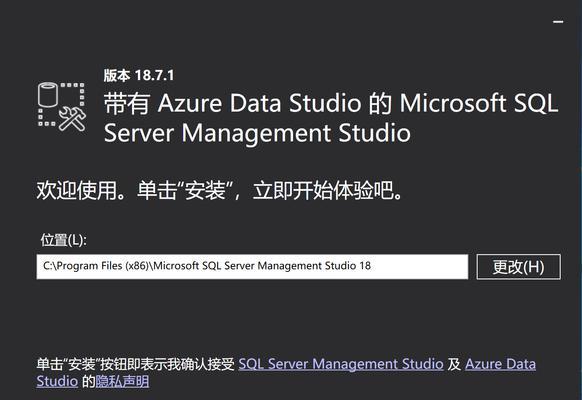Click “Program Files (x86)” in the install path
Image resolution: width=582 pixels, height=400 pixels.
coord(103,266)
